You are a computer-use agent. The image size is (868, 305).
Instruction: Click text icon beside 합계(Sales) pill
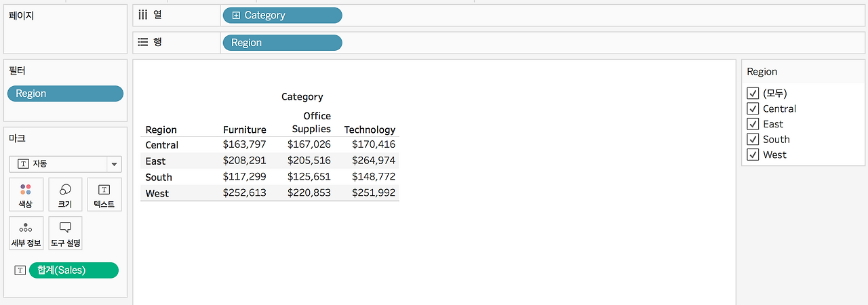[20, 270]
